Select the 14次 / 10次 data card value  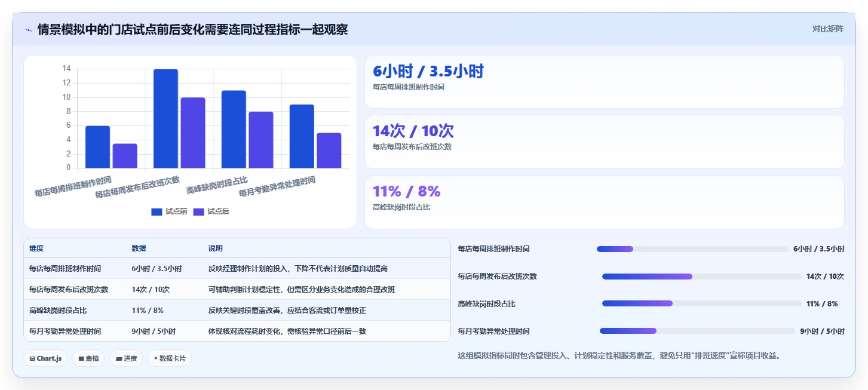[x=413, y=131]
